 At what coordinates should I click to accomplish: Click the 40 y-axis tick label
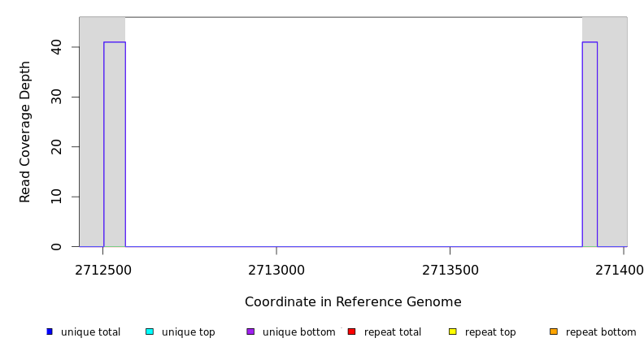[56, 47]
